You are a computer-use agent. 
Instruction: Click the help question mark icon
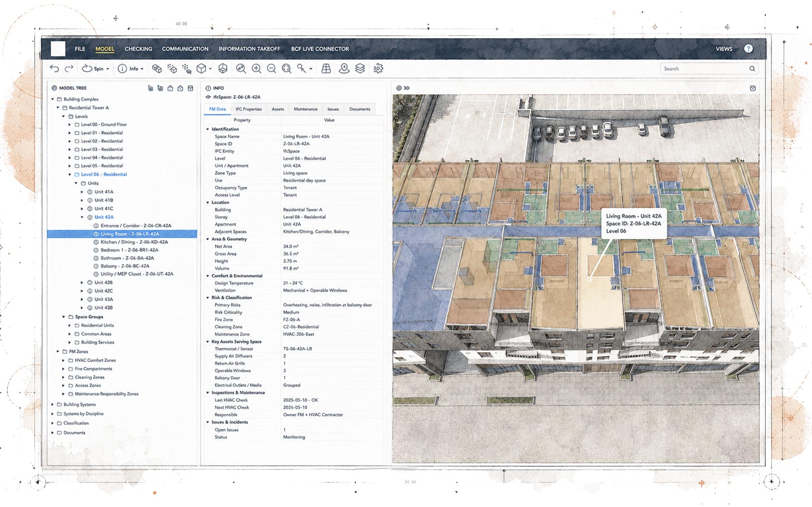(748, 49)
